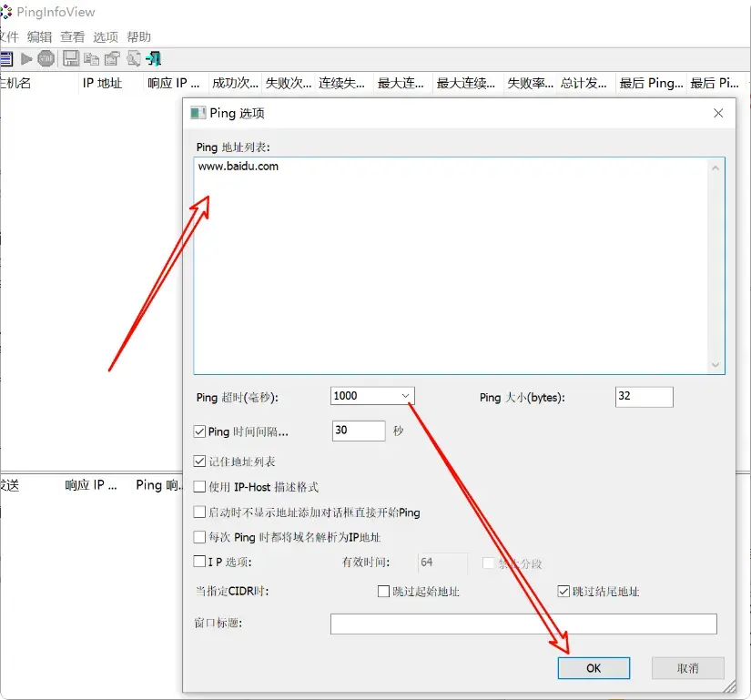This screenshot has height=700, width=751.
Task: Click scroll-up arrow in address list
Action: pyautogui.click(x=716, y=167)
